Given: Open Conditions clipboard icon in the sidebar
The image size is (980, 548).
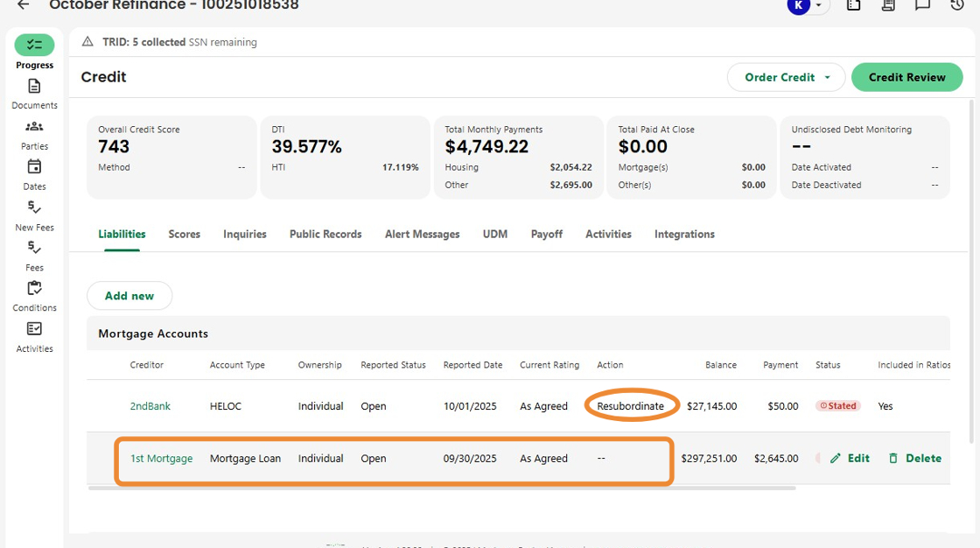Looking at the screenshot, I should pyautogui.click(x=34, y=289).
